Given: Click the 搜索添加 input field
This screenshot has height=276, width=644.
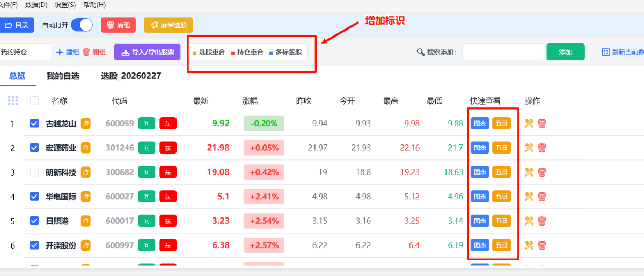Looking at the screenshot, I should pyautogui.click(x=503, y=52).
